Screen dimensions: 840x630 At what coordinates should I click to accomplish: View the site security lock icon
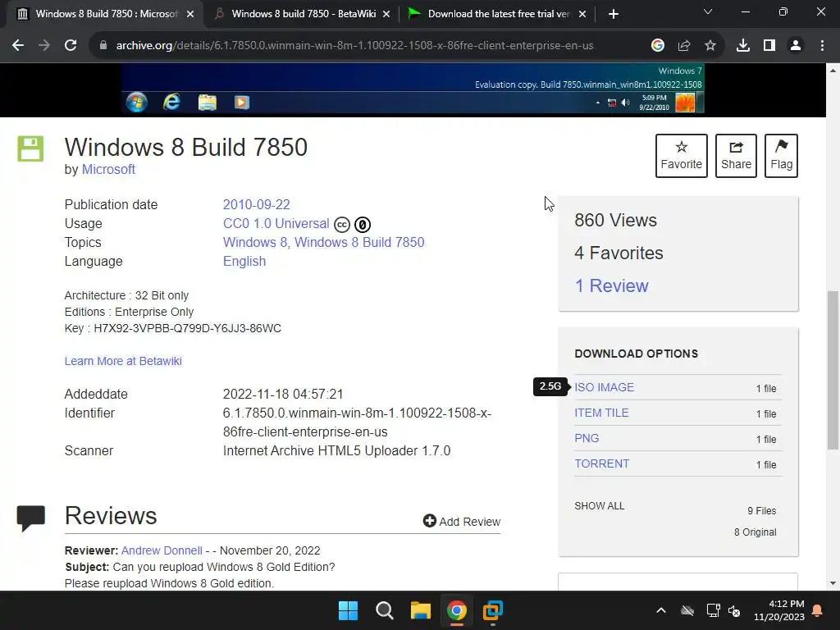click(103, 46)
